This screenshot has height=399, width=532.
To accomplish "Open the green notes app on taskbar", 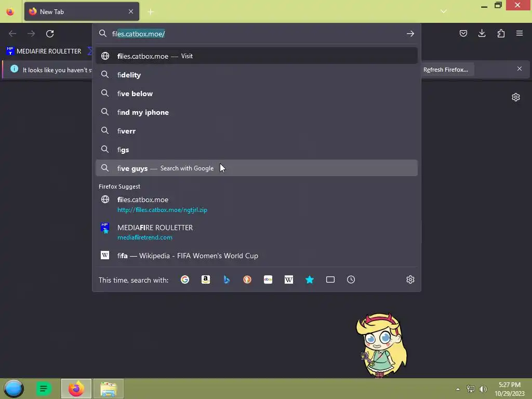I will (x=44, y=389).
